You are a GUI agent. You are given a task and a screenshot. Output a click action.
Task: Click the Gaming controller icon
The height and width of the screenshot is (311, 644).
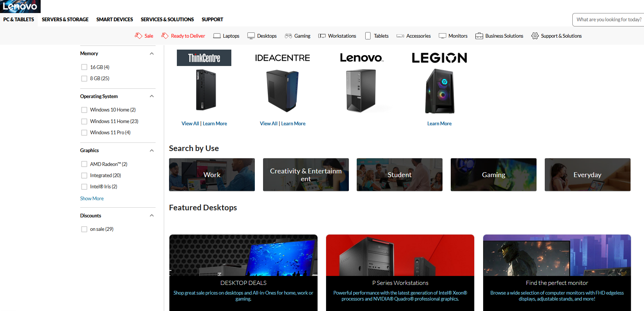[288, 36]
